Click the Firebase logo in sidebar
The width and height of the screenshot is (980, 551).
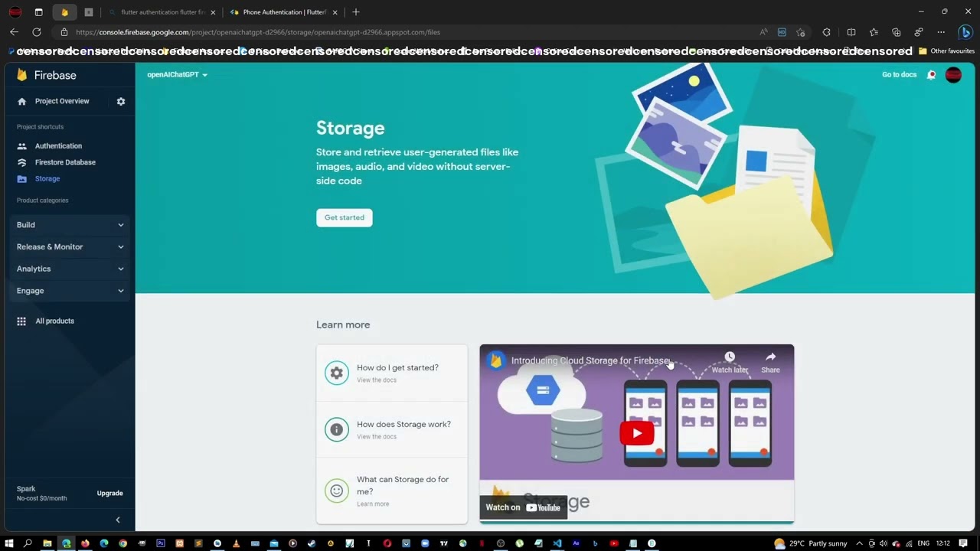pos(22,75)
